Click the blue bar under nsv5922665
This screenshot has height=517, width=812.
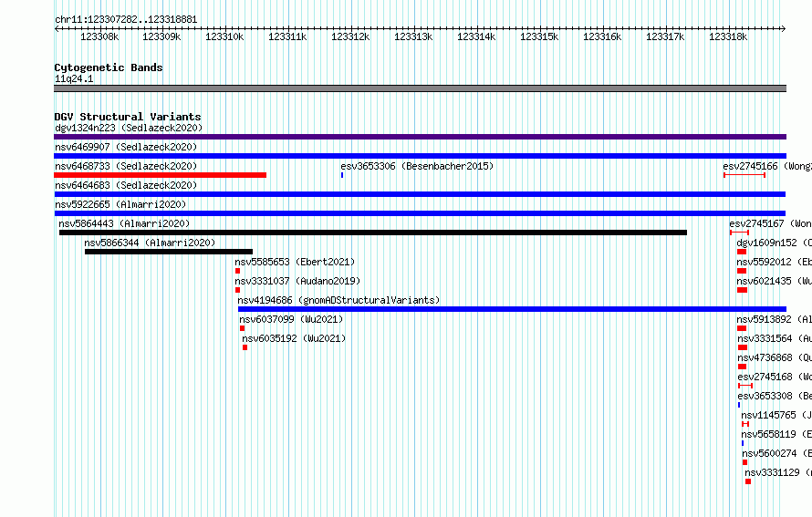pyautogui.click(x=420, y=213)
